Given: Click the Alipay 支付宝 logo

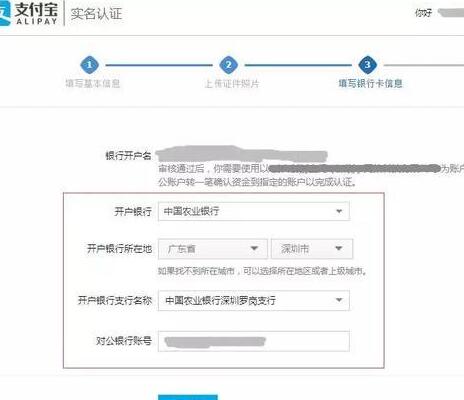Looking at the screenshot, I should click(x=29, y=13).
